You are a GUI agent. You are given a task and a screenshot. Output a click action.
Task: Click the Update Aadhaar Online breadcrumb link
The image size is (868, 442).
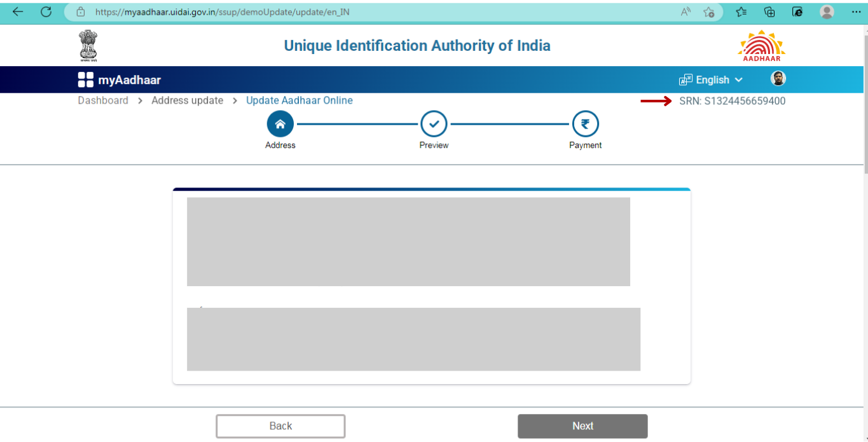300,100
